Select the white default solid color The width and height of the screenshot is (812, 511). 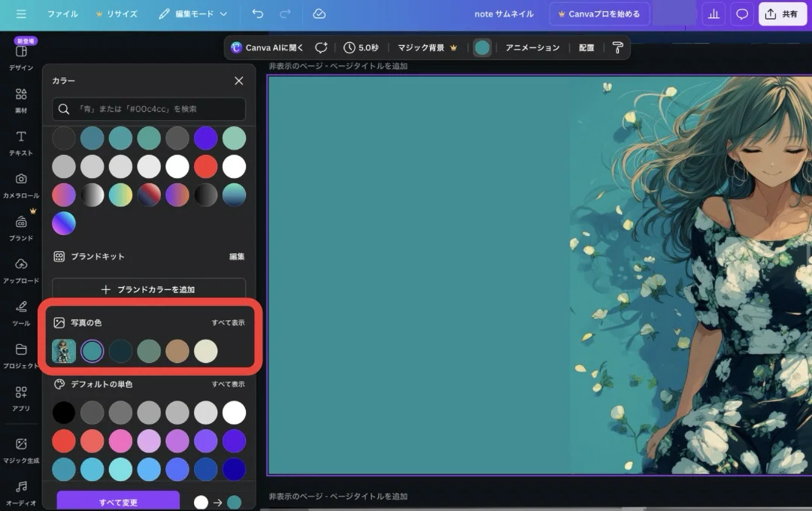234,413
